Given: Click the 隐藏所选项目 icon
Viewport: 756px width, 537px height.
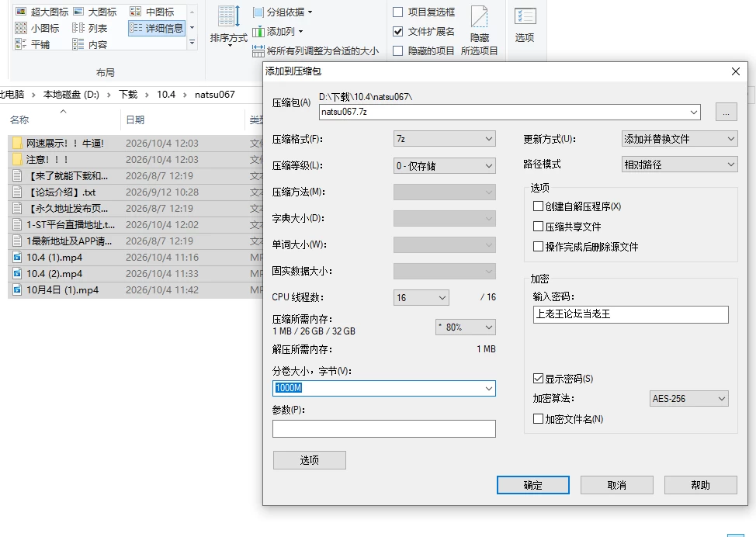Looking at the screenshot, I should [x=479, y=17].
